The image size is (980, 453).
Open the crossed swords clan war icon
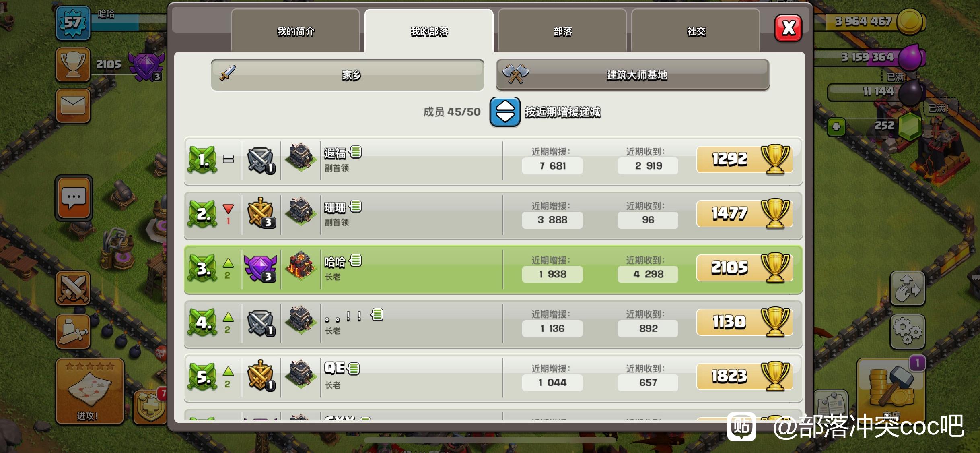click(x=73, y=288)
